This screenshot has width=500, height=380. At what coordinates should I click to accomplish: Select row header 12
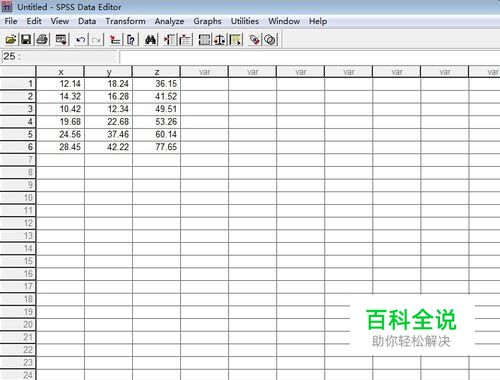[18, 223]
